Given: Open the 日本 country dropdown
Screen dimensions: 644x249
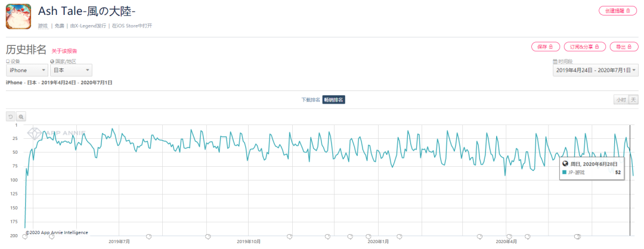Looking at the screenshot, I should coord(71,70).
